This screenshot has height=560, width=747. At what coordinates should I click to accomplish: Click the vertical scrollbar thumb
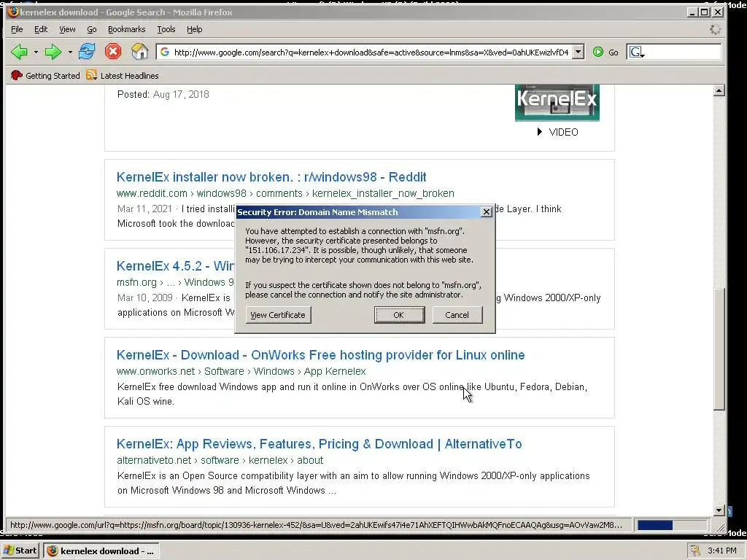pos(719,349)
